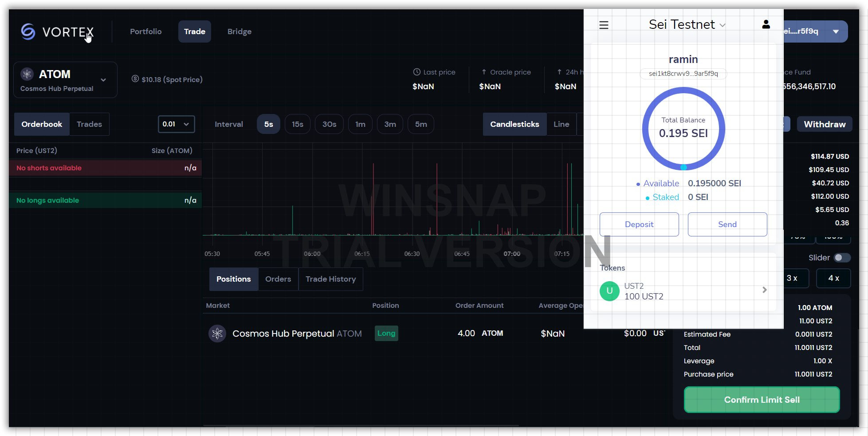868x436 pixels.
Task: Click the 'Purchase price' label
Action: click(708, 374)
